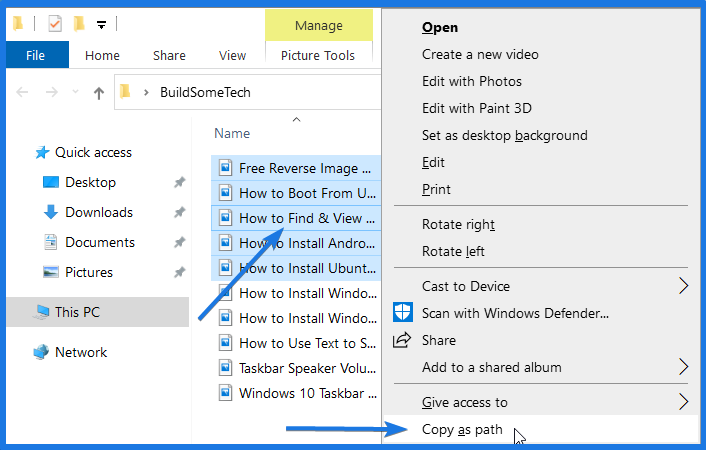
Task: Choose Edit with Paint 3D
Action: point(477,109)
